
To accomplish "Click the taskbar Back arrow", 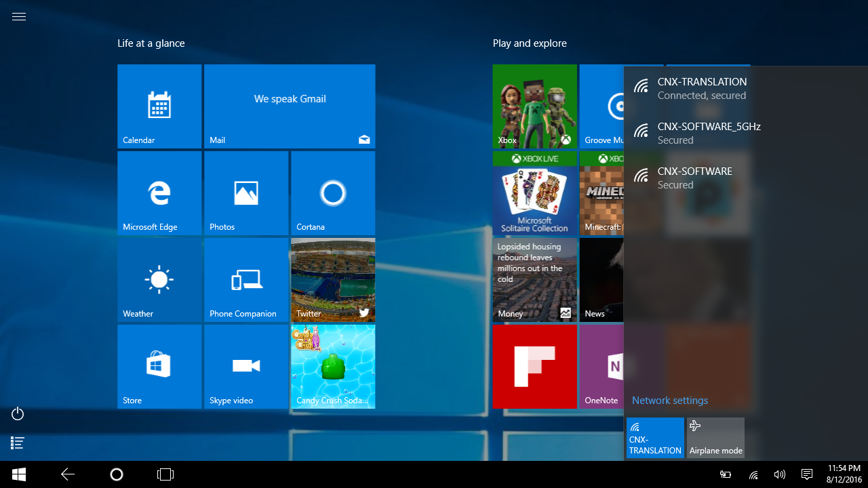I will [68, 474].
